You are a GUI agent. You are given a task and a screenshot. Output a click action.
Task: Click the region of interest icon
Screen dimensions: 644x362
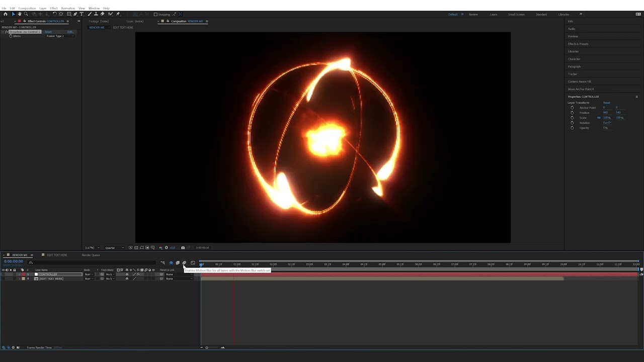[x=147, y=248]
